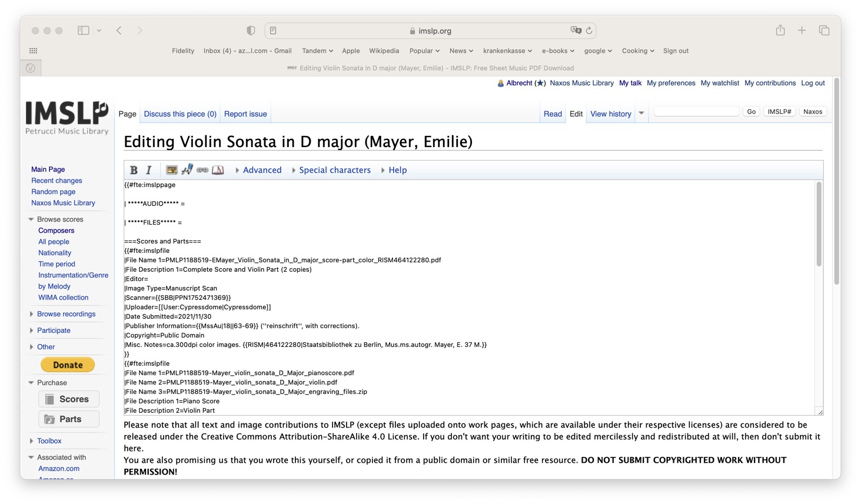
Task: Insert signature and timestamp
Action: [187, 170]
